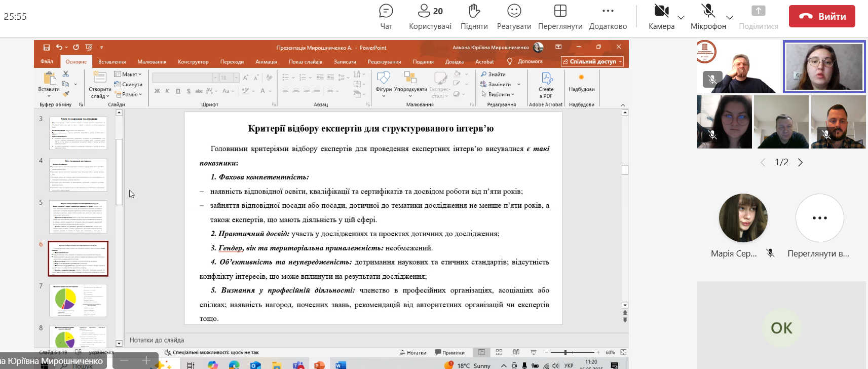Image resolution: width=868 pixels, height=369 pixels.
Task: Reset the slide with Скинути
Action: point(129,84)
